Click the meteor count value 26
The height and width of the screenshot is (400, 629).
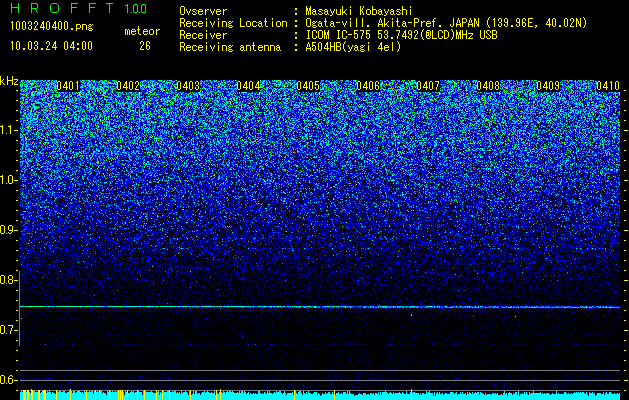pos(145,46)
